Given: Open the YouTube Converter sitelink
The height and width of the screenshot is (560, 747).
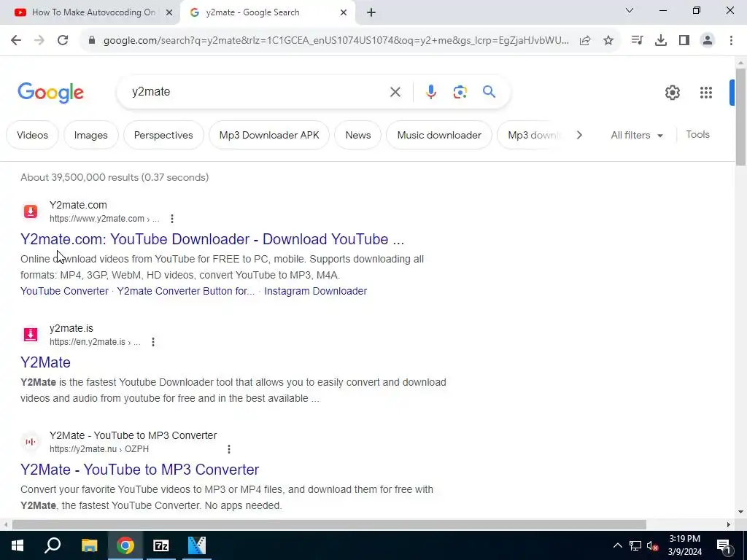Looking at the screenshot, I should [x=64, y=291].
